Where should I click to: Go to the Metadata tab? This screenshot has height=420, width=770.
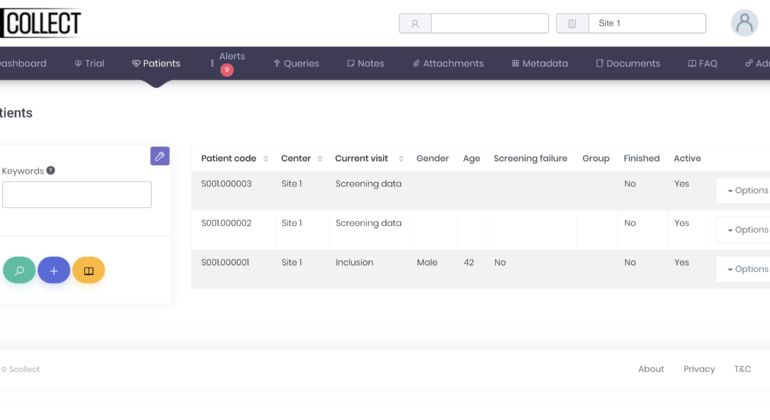point(540,63)
